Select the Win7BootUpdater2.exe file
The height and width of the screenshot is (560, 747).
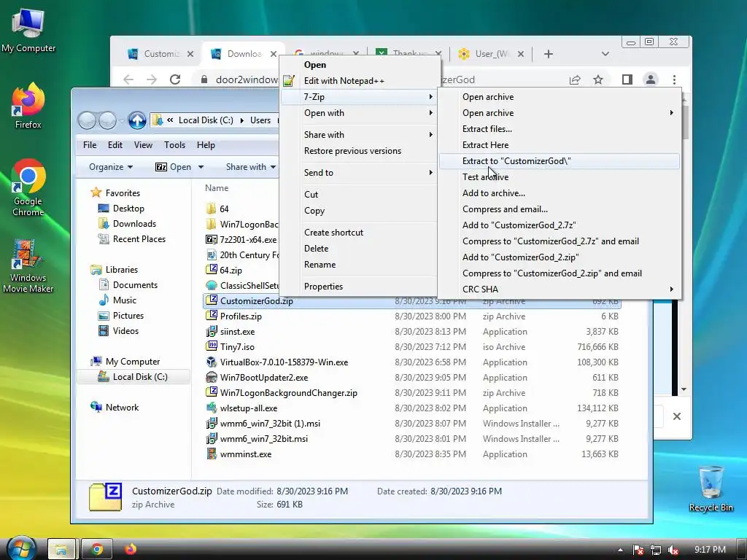(264, 377)
